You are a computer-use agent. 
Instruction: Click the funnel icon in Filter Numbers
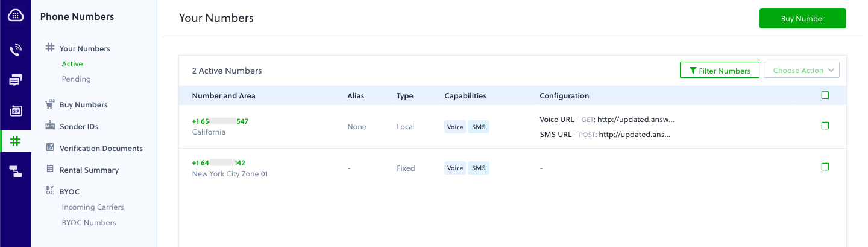point(693,71)
